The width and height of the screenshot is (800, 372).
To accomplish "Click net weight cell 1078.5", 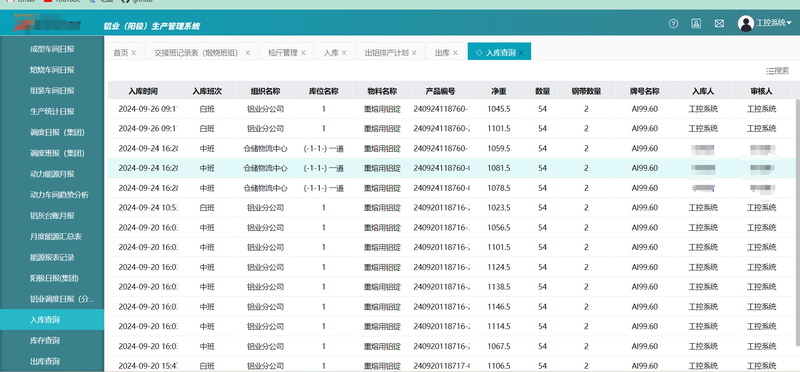I will [499, 188].
